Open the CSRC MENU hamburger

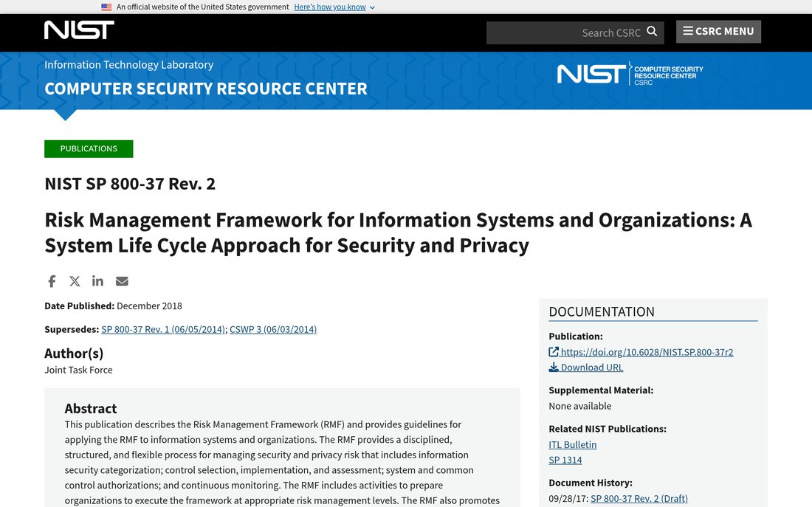click(718, 32)
